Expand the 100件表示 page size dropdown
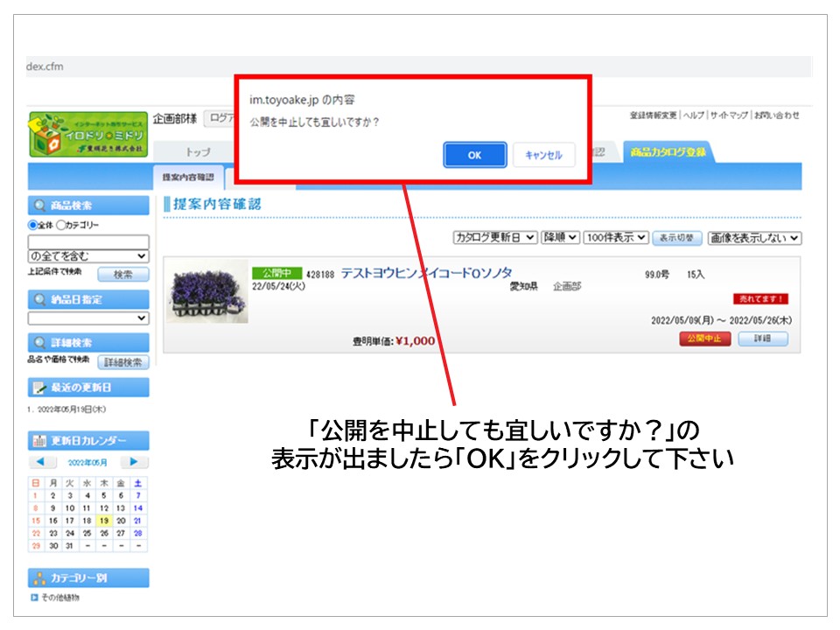840x630 pixels. pyautogui.click(x=615, y=237)
